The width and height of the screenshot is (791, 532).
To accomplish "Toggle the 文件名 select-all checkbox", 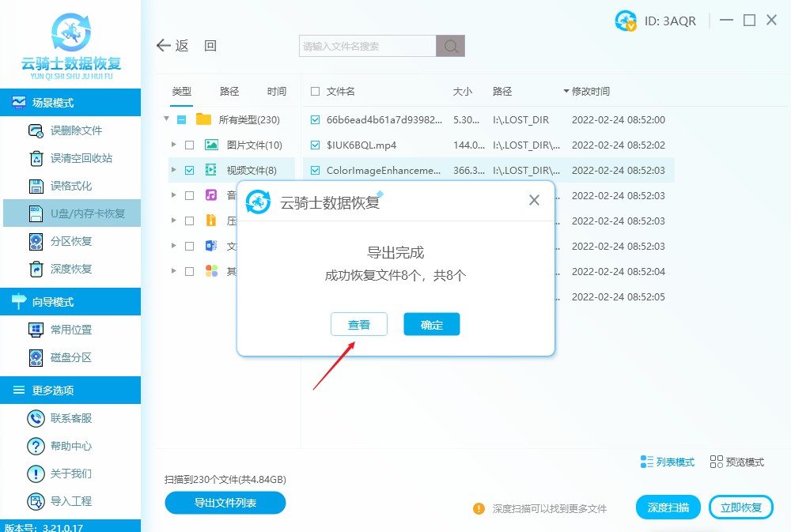I will pyautogui.click(x=316, y=91).
